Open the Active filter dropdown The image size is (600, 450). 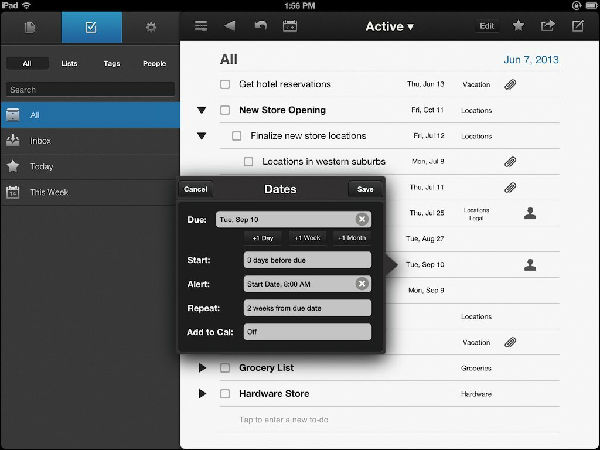(390, 26)
